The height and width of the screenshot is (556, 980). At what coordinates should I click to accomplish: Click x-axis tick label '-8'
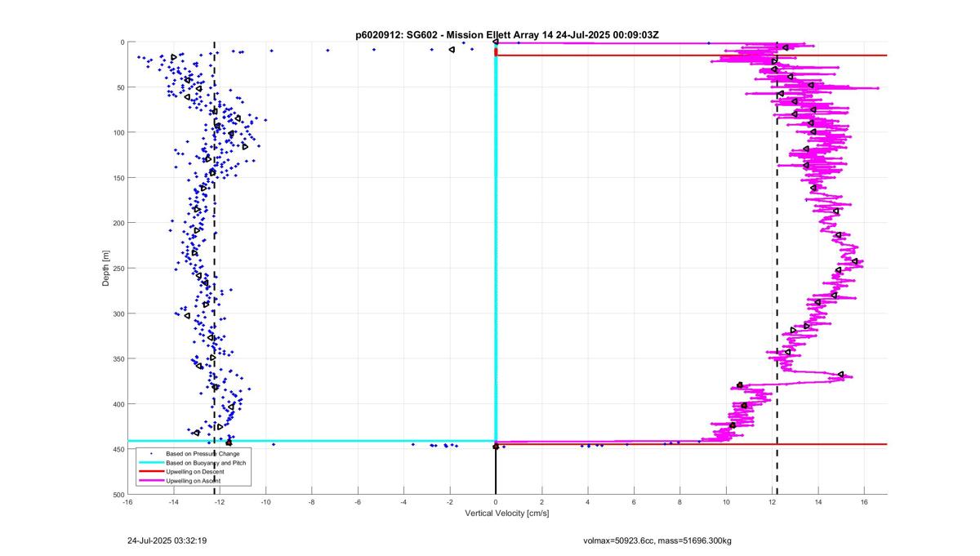tap(312, 502)
